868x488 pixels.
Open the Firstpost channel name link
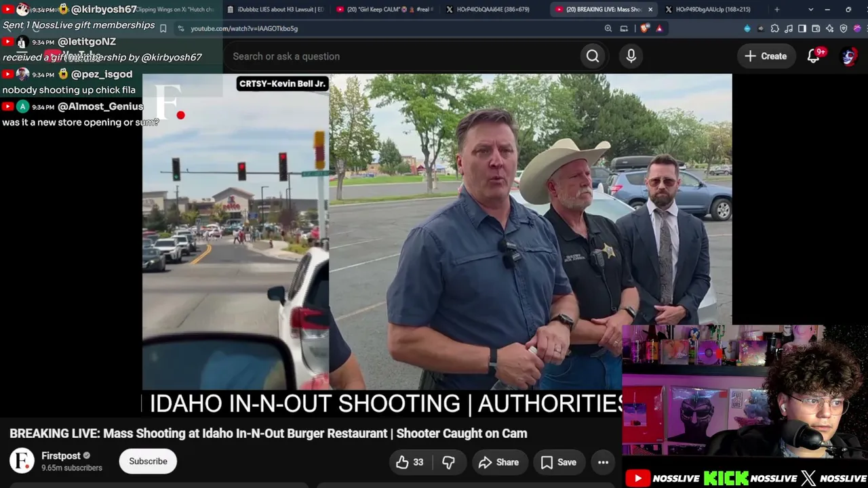tap(61, 456)
